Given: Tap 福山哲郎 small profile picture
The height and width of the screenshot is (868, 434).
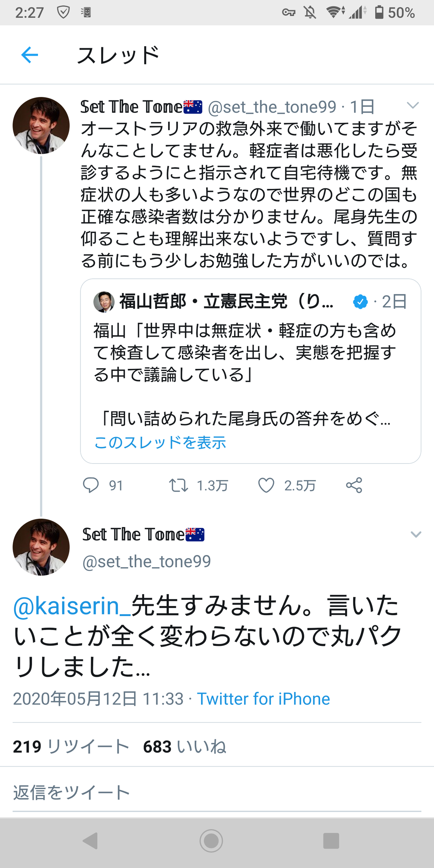Looking at the screenshot, I should 104,301.
